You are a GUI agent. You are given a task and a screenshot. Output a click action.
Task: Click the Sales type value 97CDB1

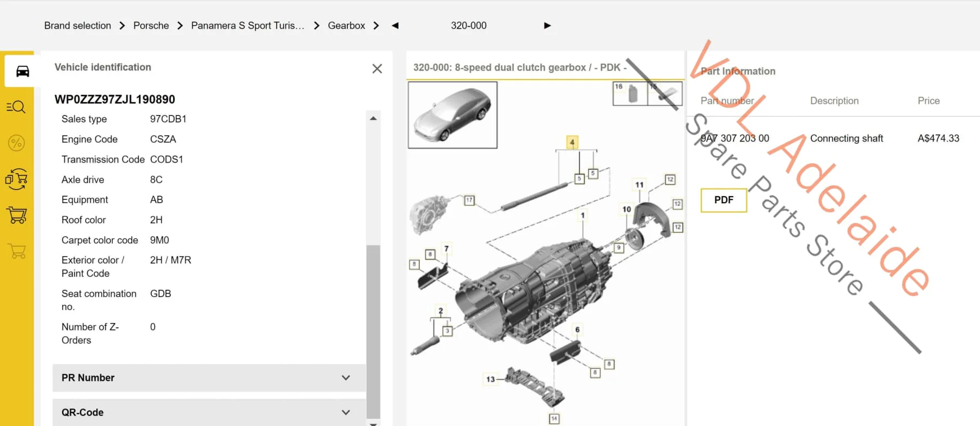click(168, 119)
